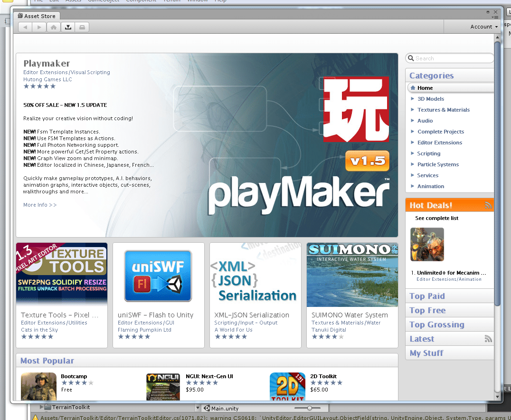Image resolution: width=511 pixels, height=420 pixels.
Task: Open the Top Free list
Action: (x=449, y=310)
